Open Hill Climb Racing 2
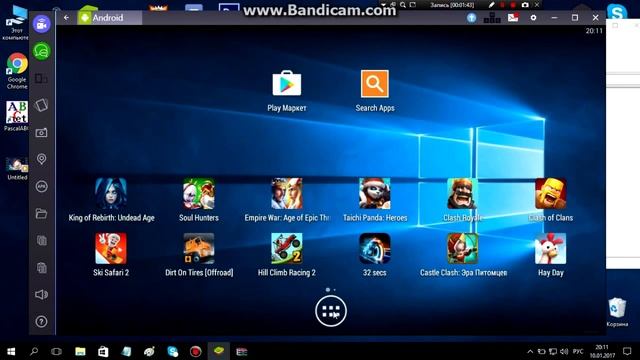 tap(287, 249)
